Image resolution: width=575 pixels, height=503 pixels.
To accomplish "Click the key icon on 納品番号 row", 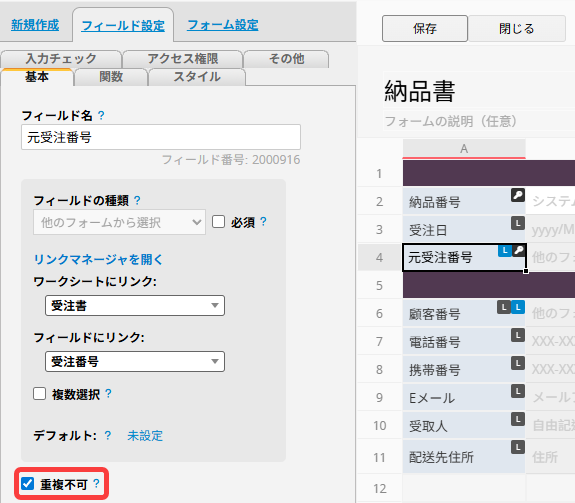I will coord(518,195).
